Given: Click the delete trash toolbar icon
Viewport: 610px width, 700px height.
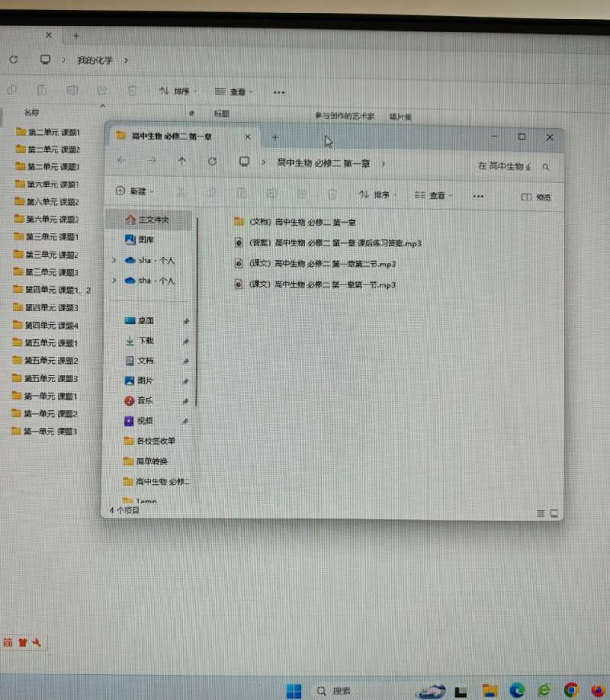Looking at the screenshot, I should pyautogui.click(x=332, y=194).
